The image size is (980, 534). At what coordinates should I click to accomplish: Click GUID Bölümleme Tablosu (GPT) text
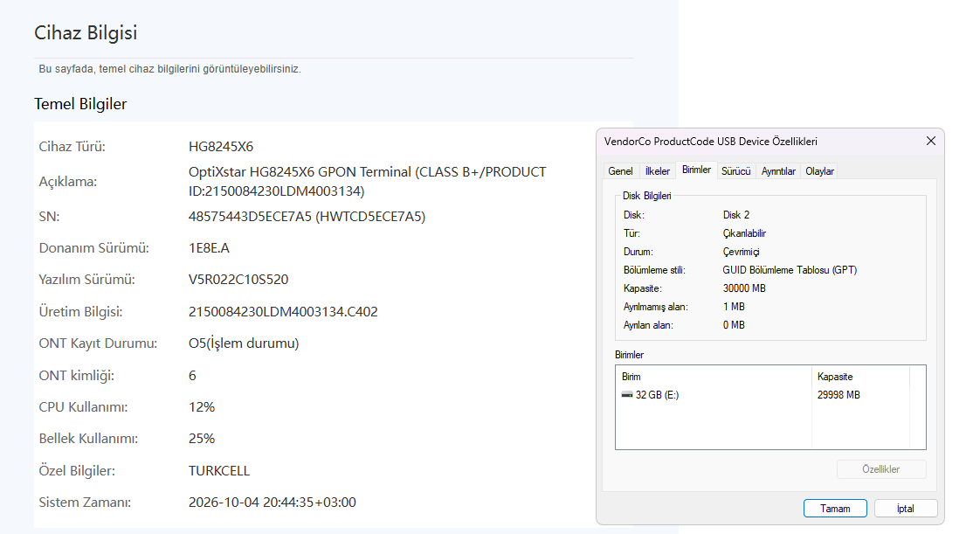click(x=790, y=270)
